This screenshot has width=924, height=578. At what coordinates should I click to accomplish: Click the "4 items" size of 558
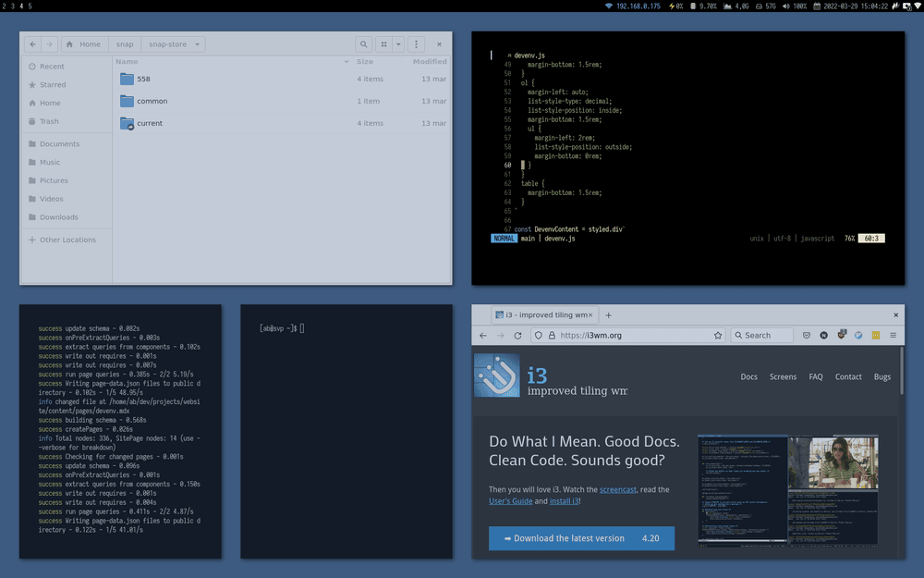pyautogui.click(x=370, y=79)
